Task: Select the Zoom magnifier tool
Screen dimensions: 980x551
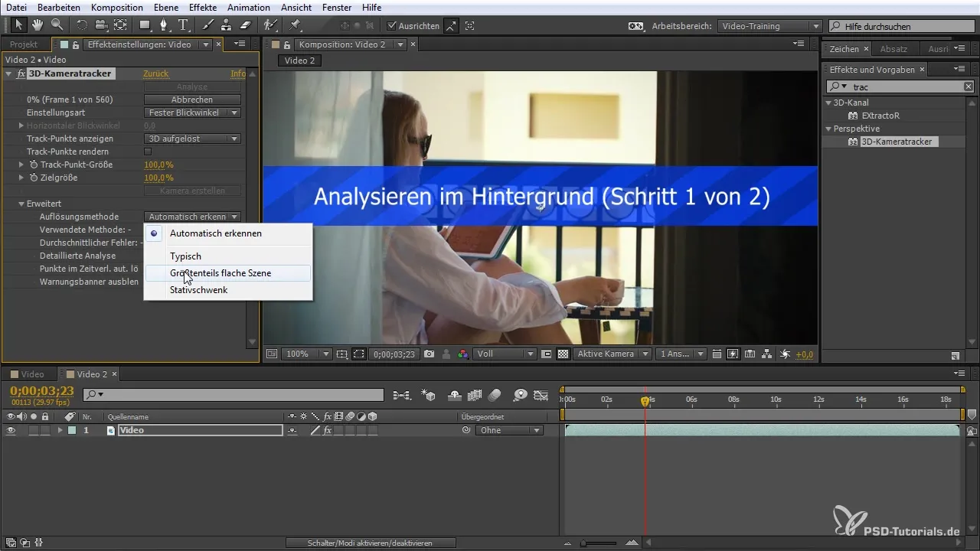Action: tap(57, 25)
